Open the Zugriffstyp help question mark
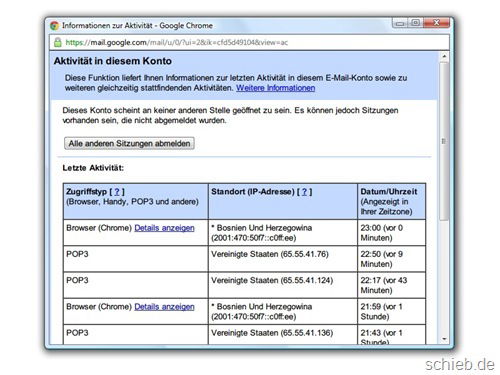The width and height of the screenshot is (500, 375). (117, 192)
